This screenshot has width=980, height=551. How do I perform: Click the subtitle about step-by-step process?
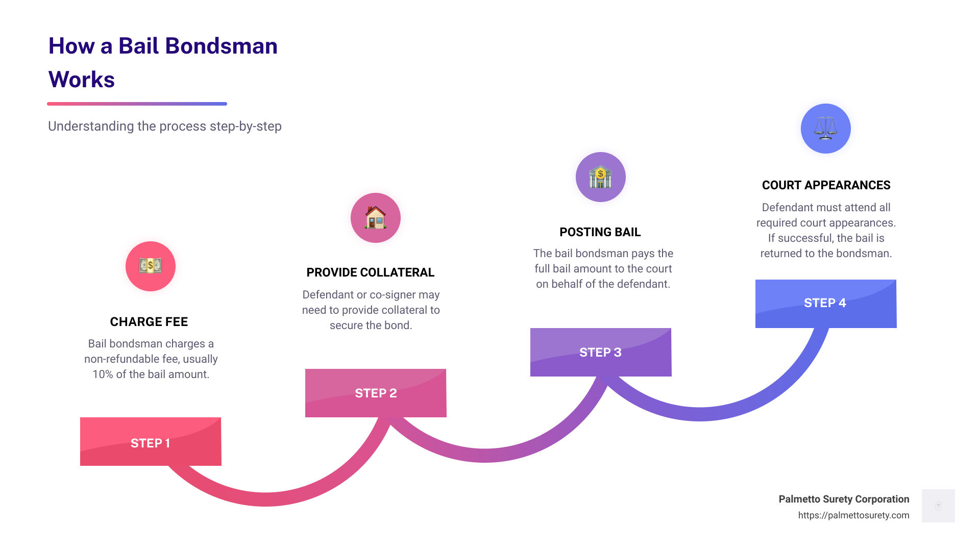coord(165,126)
